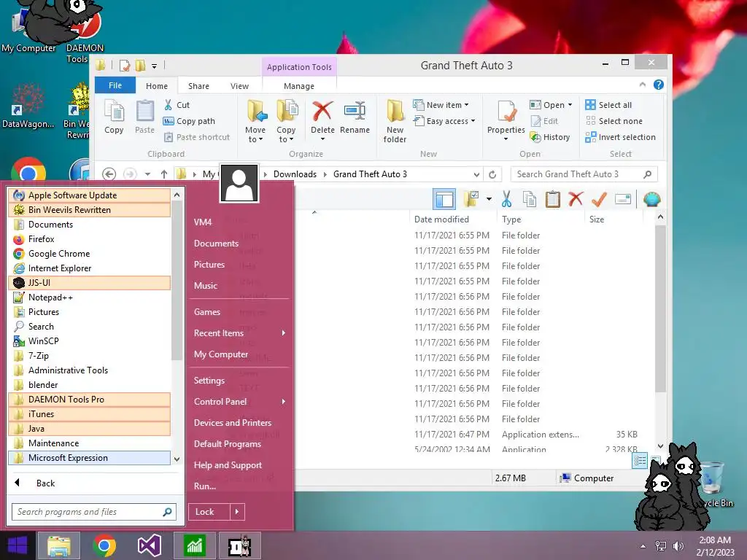The image size is (747, 560).
Task: Open the File tab
Action: point(115,85)
